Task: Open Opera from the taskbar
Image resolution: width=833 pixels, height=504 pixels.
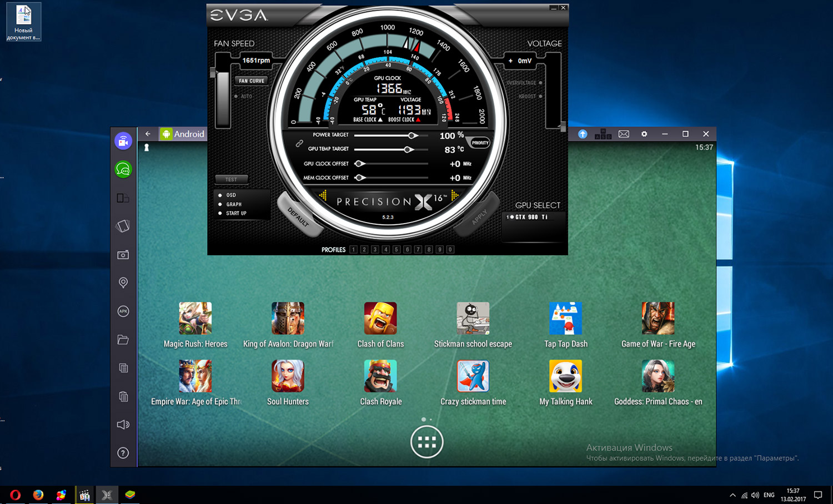Action: [x=15, y=495]
